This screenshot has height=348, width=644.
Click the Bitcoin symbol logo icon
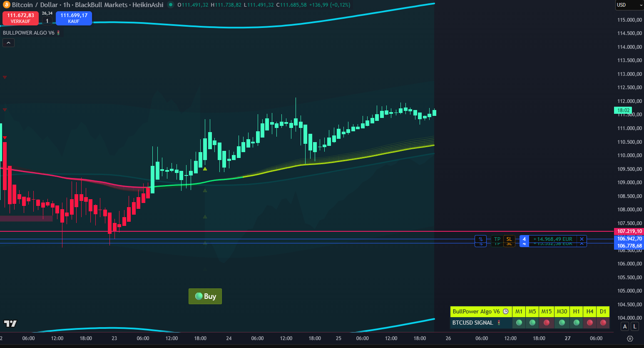6,5
